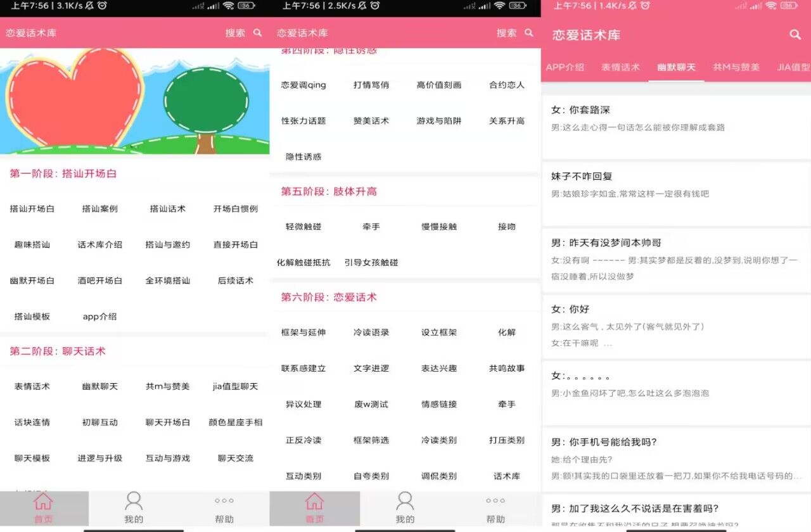811x532 pixels.
Task: Open the 框架与延伸 category
Action: tap(303, 332)
